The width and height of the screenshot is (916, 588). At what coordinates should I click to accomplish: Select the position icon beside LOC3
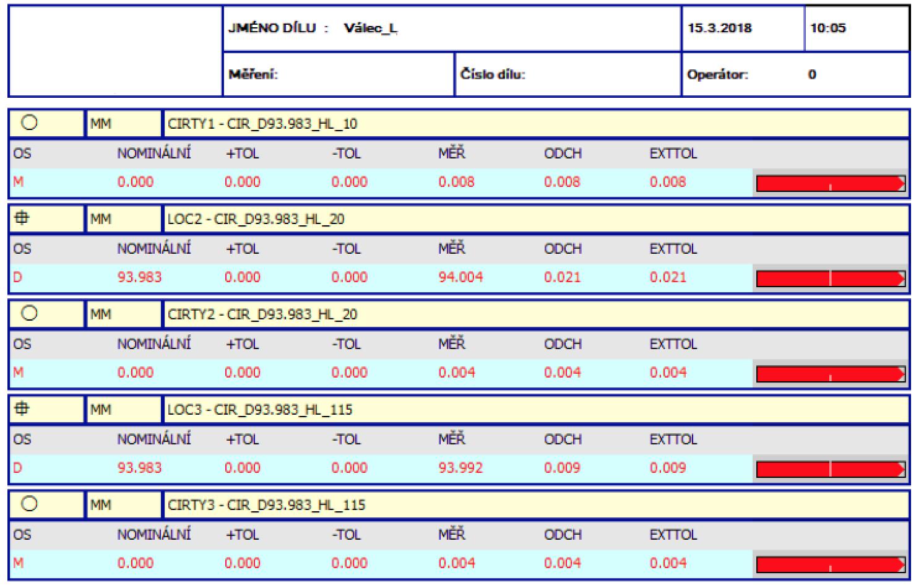tap(22, 409)
